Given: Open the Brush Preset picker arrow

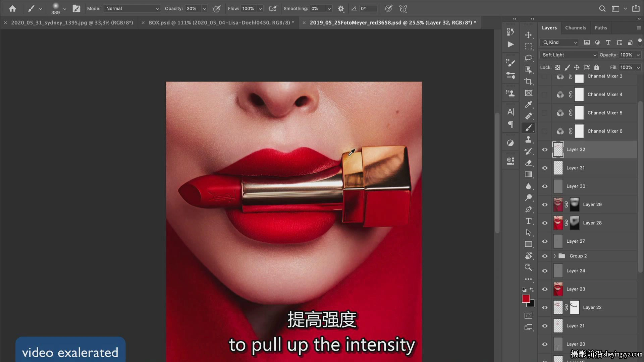Looking at the screenshot, I should pos(65,9).
